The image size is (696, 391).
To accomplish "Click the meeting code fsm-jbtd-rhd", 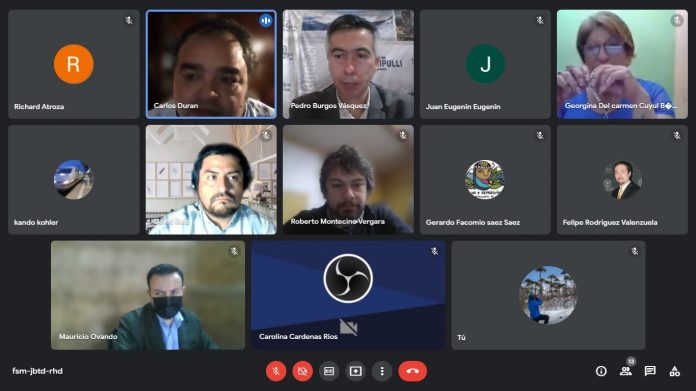I will [37, 371].
